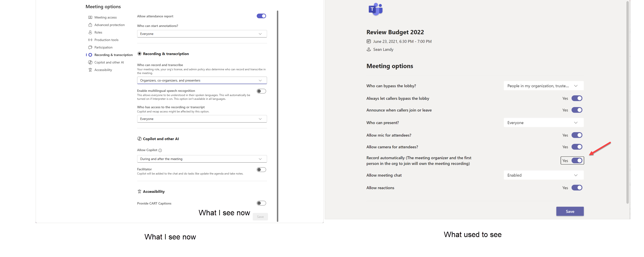644x257 pixels.
Task: Click the Copilot and other AI sidebar icon
Action: pos(90,63)
